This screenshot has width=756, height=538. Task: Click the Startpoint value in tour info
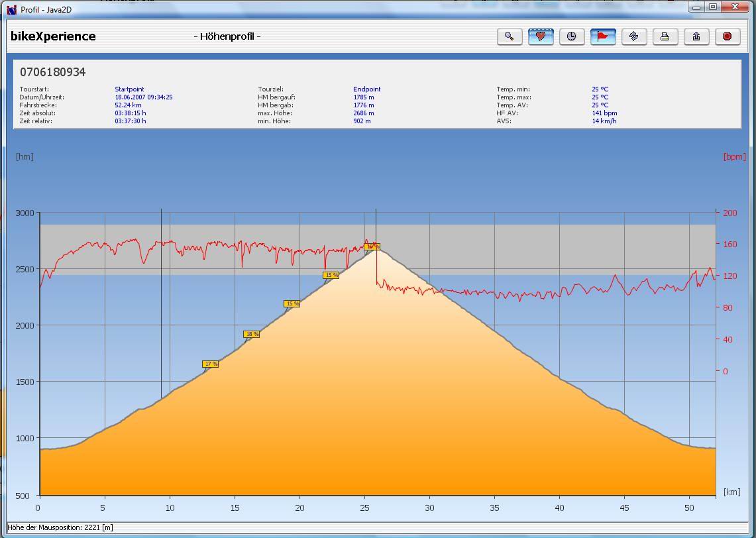pyautogui.click(x=129, y=89)
